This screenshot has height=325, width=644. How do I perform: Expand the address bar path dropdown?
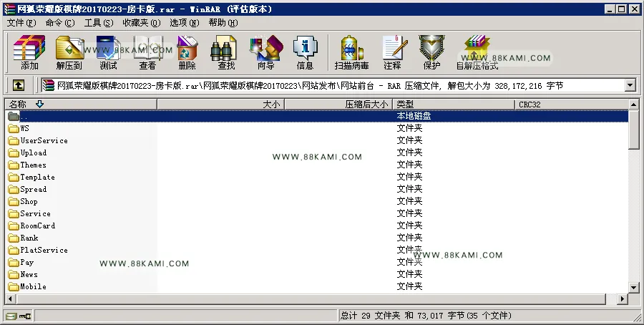pyautogui.click(x=630, y=85)
